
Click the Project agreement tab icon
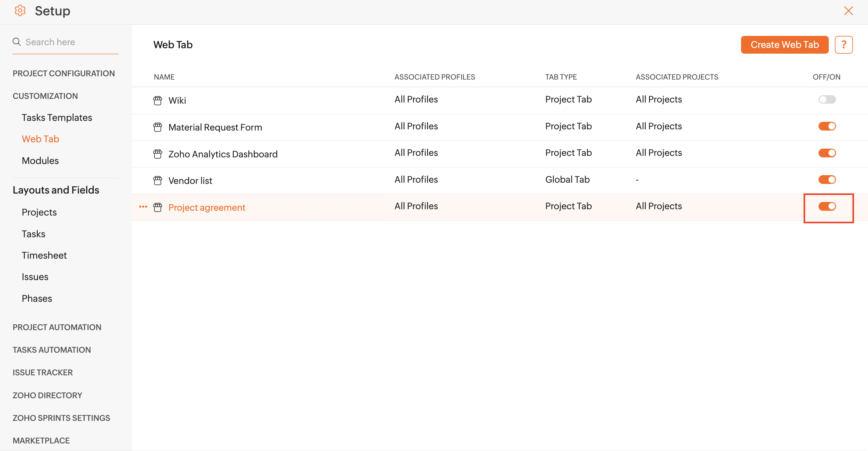tap(157, 207)
